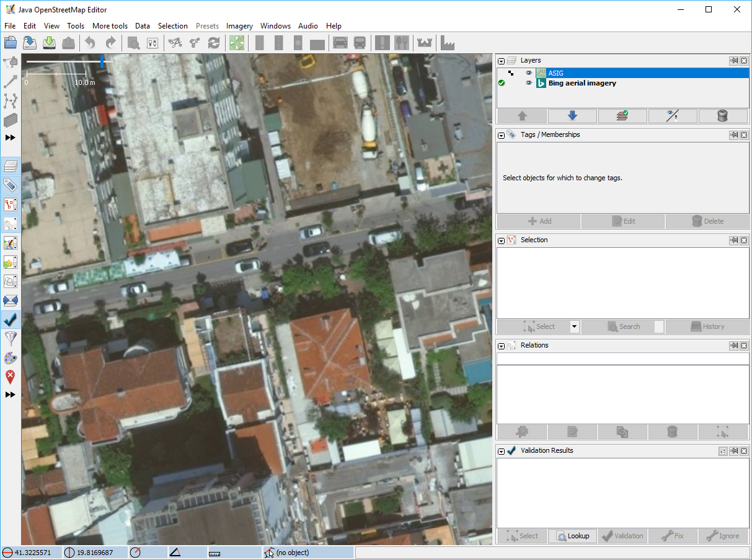This screenshot has height=560, width=752.
Task: Move the selected layer down
Action: coord(572,116)
